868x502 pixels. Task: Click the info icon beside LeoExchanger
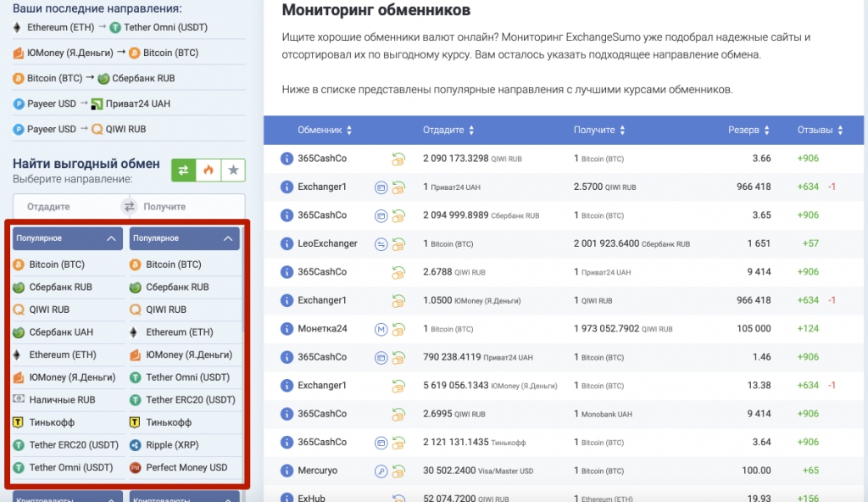click(287, 244)
